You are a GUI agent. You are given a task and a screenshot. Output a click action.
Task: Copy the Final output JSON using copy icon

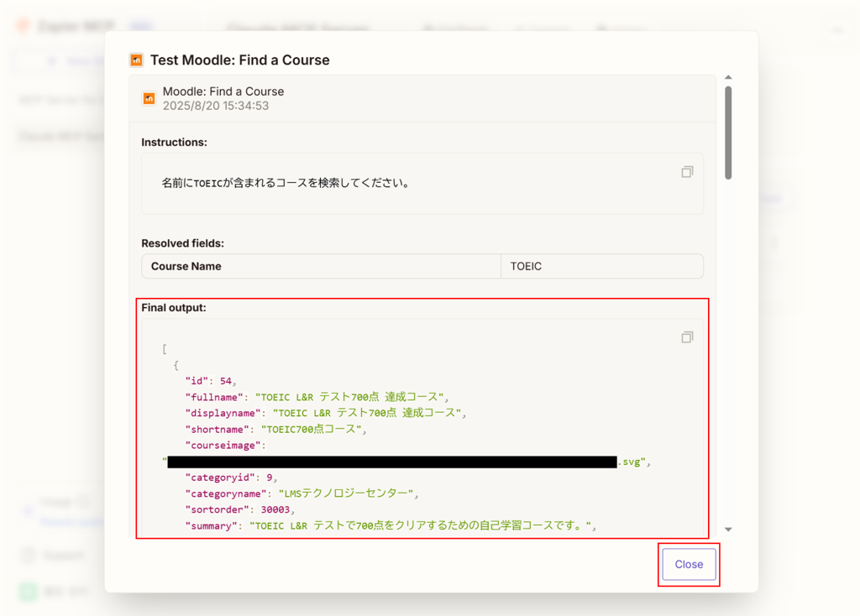point(687,337)
